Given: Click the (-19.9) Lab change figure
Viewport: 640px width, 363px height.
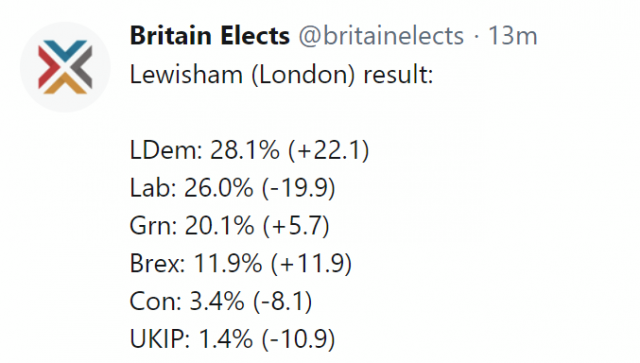Looking at the screenshot, I should (298, 188).
